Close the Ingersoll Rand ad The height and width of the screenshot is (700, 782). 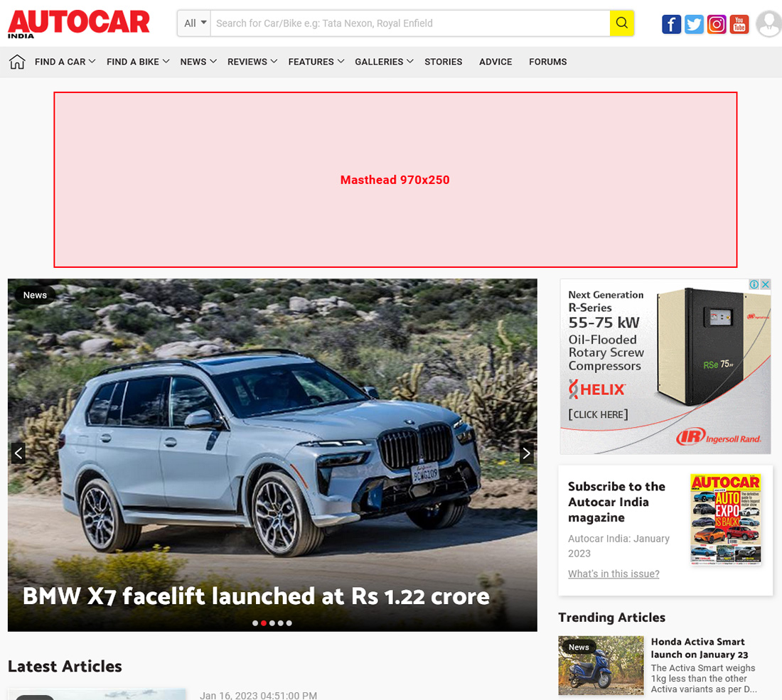pyautogui.click(x=766, y=284)
